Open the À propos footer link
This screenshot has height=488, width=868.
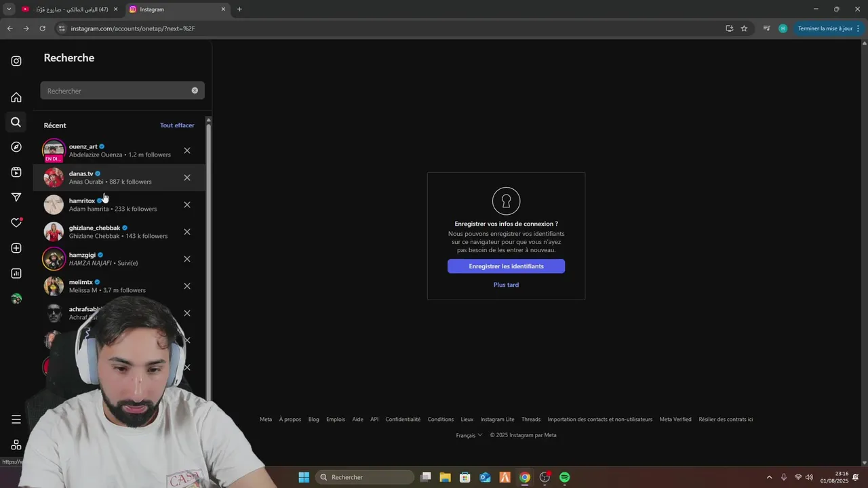click(x=290, y=419)
